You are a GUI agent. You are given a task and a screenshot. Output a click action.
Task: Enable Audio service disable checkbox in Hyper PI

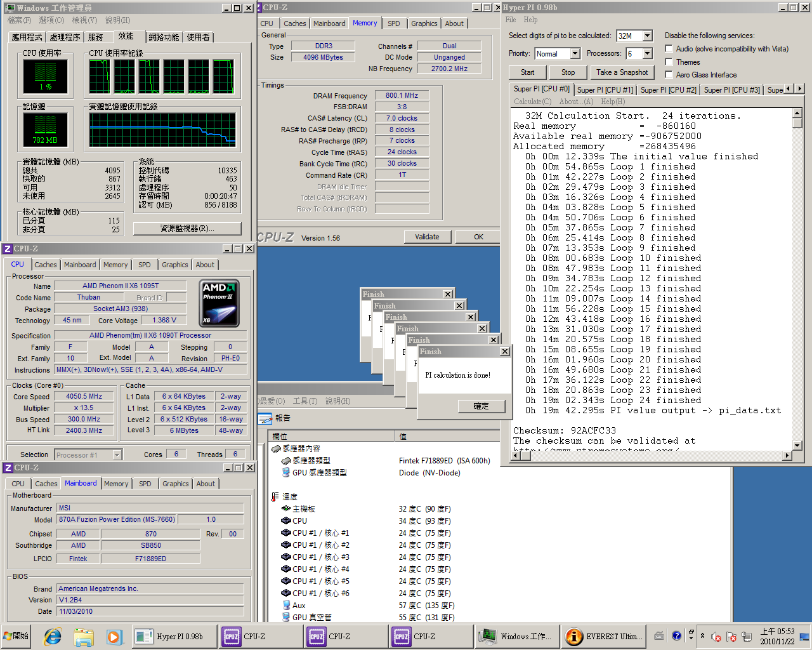(669, 49)
